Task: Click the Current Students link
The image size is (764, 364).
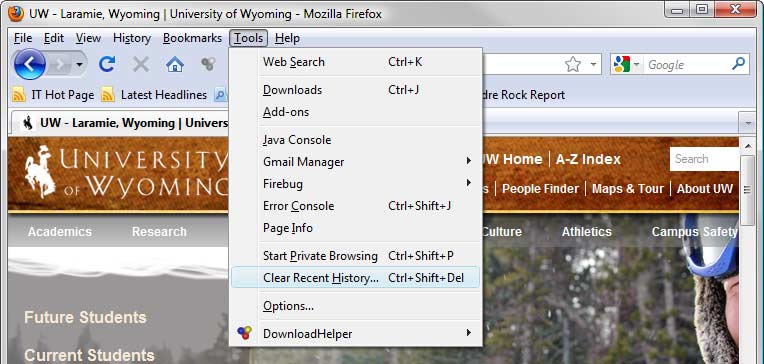Action: 89,355
